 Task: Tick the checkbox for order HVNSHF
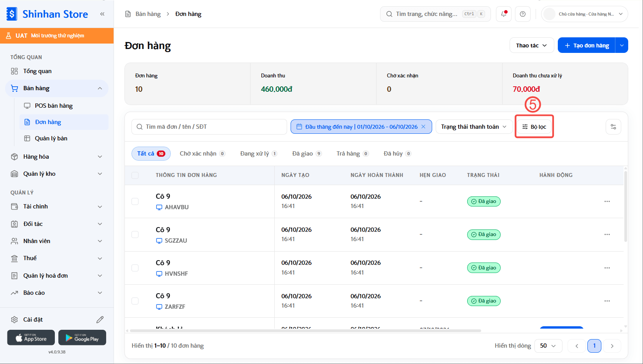(x=135, y=268)
